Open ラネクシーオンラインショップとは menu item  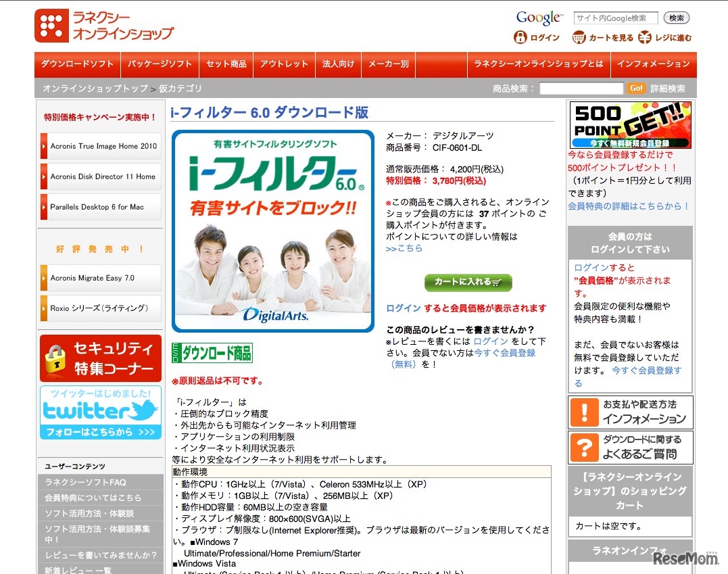coord(539,64)
